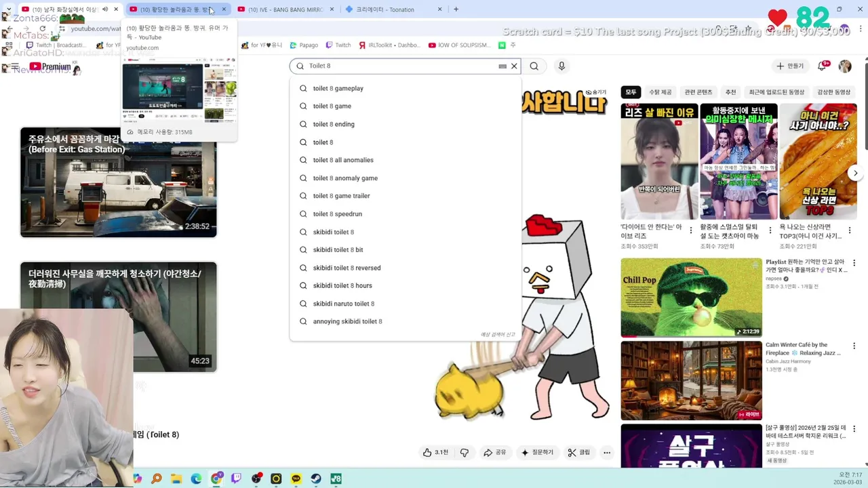Open options for 살구 풀영상 video
Viewport: 868px width, 488px height.
point(854,429)
